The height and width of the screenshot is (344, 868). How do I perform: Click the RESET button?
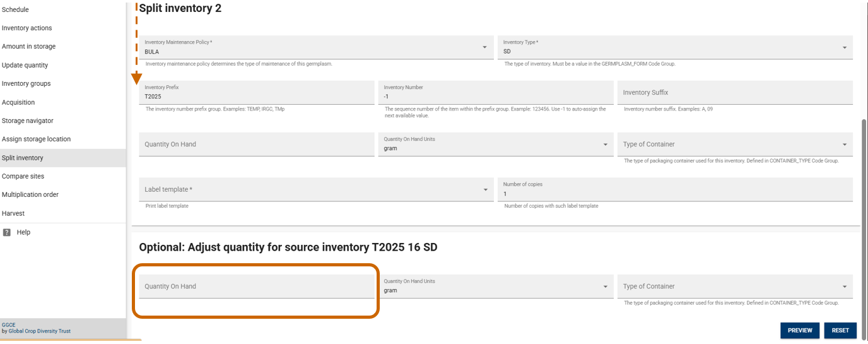[840, 330]
